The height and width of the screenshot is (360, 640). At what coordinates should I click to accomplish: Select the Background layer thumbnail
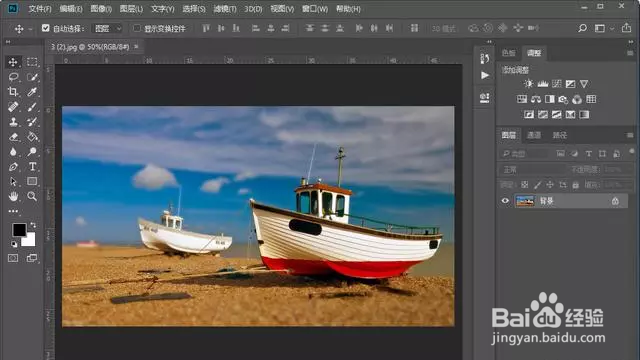(525, 201)
